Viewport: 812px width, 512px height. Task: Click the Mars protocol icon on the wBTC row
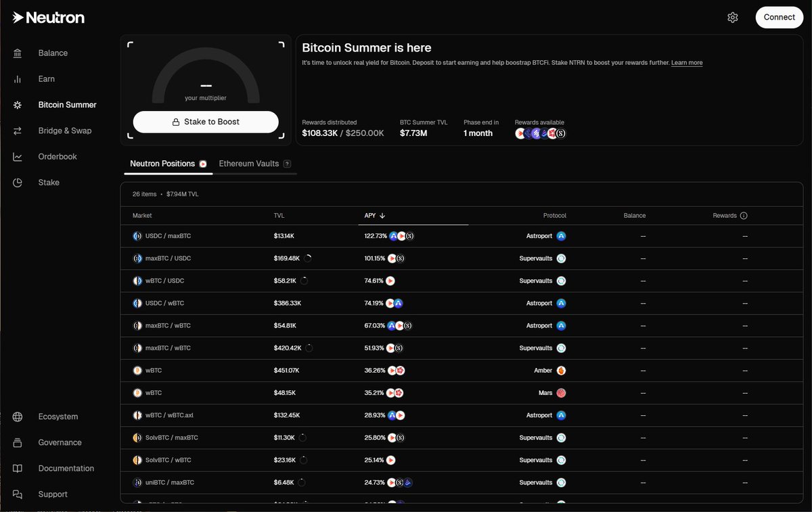coord(560,392)
